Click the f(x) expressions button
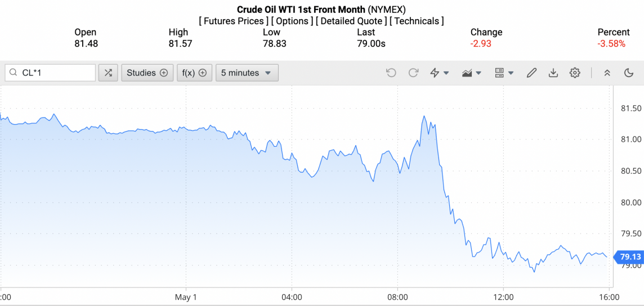 pos(194,73)
